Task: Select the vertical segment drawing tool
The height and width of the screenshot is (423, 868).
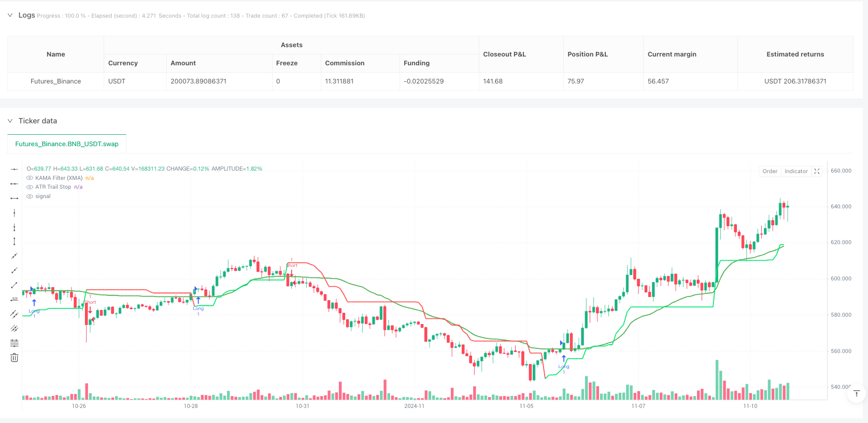Action: 15,242
